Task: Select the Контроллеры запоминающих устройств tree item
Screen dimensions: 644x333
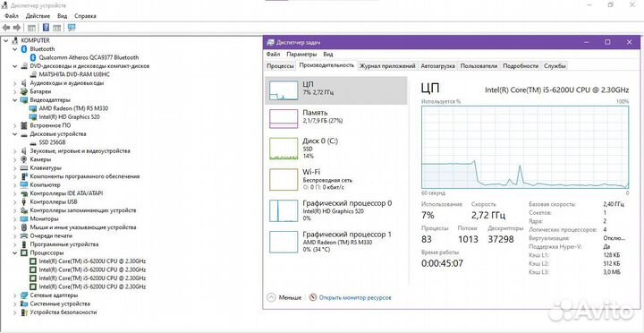Action: pos(83,210)
